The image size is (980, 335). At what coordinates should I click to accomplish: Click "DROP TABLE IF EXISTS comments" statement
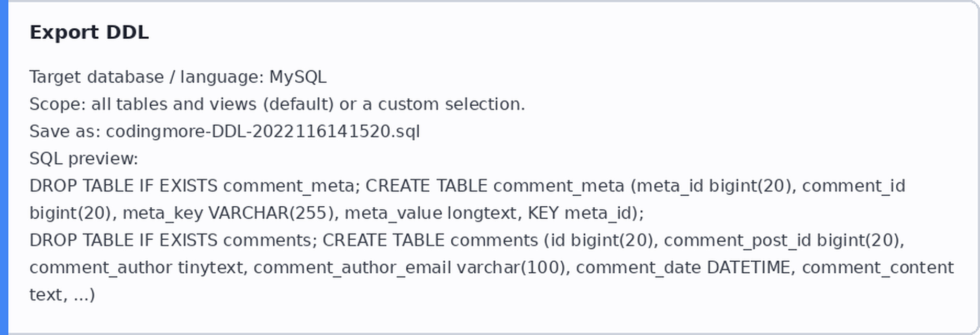(171, 240)
